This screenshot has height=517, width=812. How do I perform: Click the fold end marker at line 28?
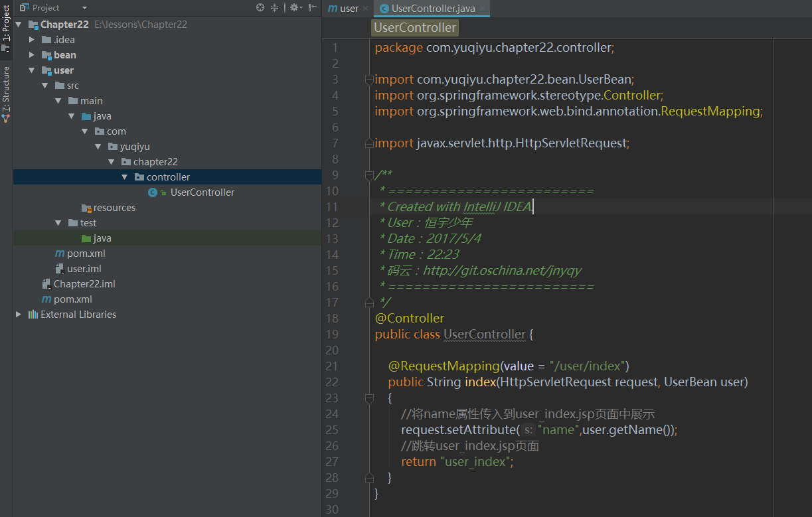[369, 478]
